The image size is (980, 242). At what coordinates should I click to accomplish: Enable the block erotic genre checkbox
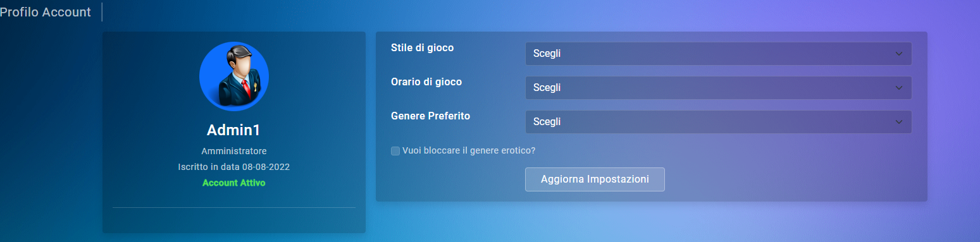click(395, 151)
